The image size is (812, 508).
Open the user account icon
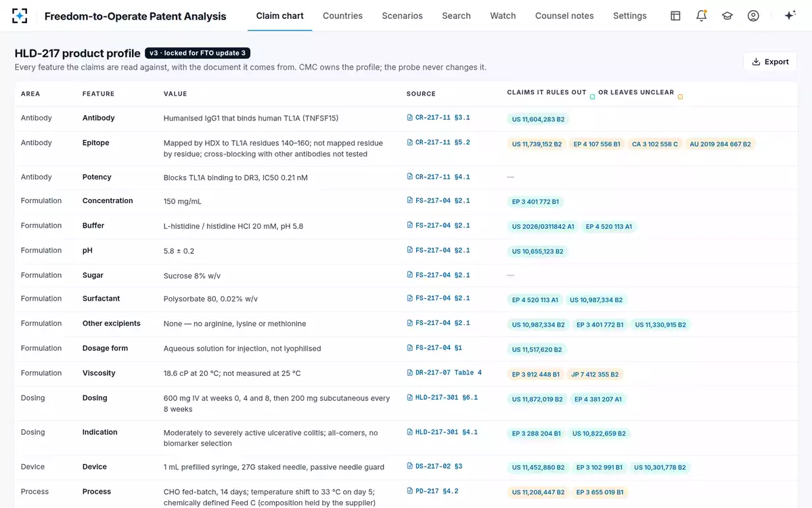click(x=753, y=16)
